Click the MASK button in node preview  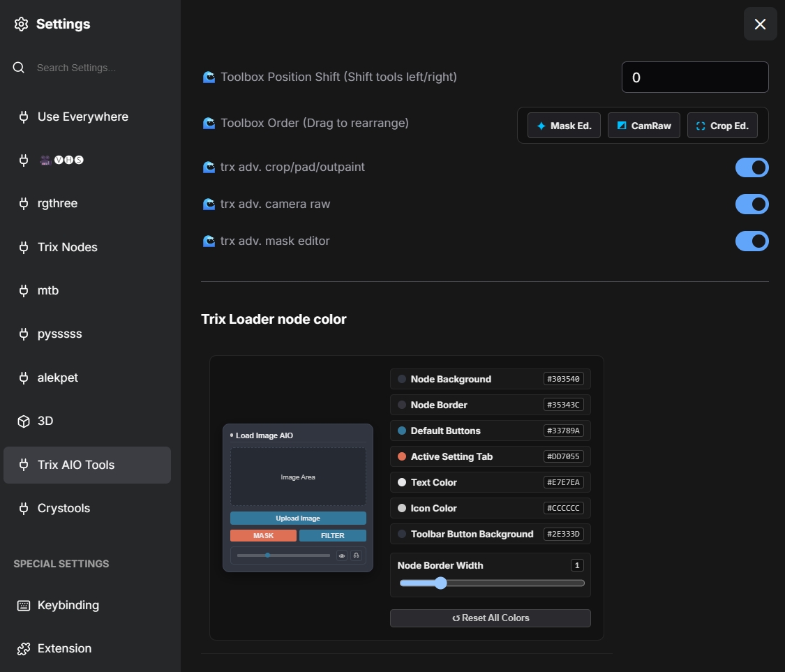click(263, 535)
